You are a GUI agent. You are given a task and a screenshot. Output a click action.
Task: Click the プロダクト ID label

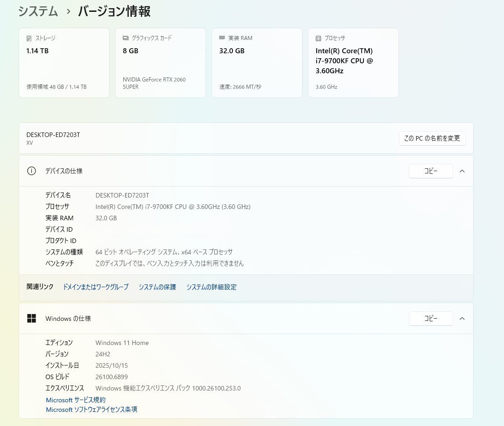(61, 240)
